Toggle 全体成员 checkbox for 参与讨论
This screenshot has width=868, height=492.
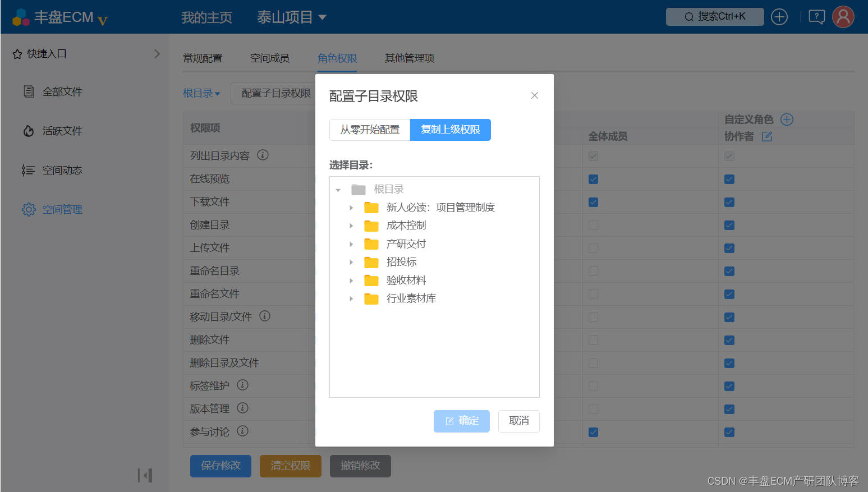coord(593,433)
